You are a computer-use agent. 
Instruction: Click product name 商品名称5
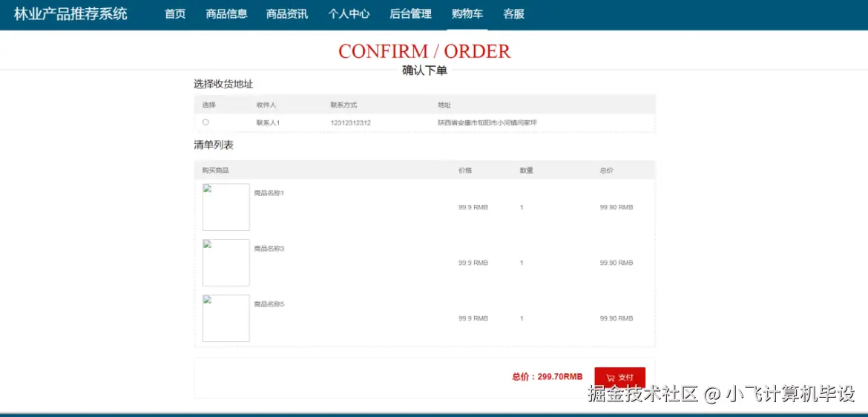[x=269, y=304]
